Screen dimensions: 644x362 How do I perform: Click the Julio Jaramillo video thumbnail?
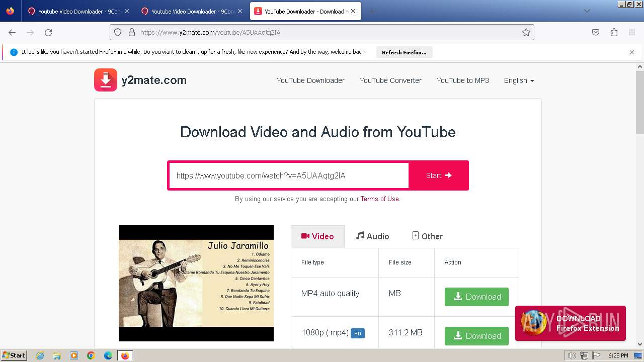[x=196, y=283]
